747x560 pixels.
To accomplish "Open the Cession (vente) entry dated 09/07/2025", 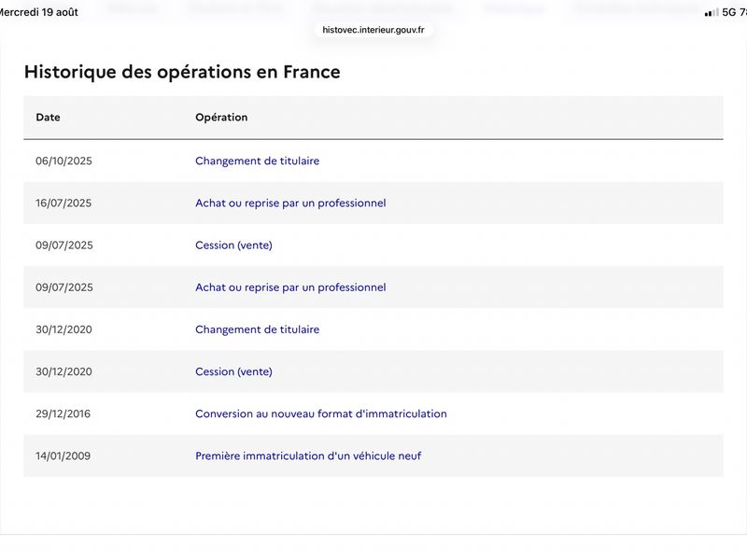I will (x=234, y=245).
